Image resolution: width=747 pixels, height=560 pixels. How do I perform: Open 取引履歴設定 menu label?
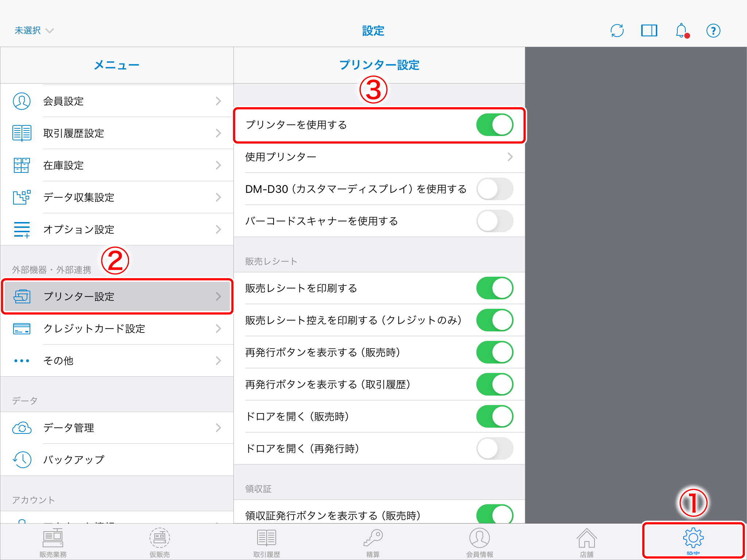74,133
